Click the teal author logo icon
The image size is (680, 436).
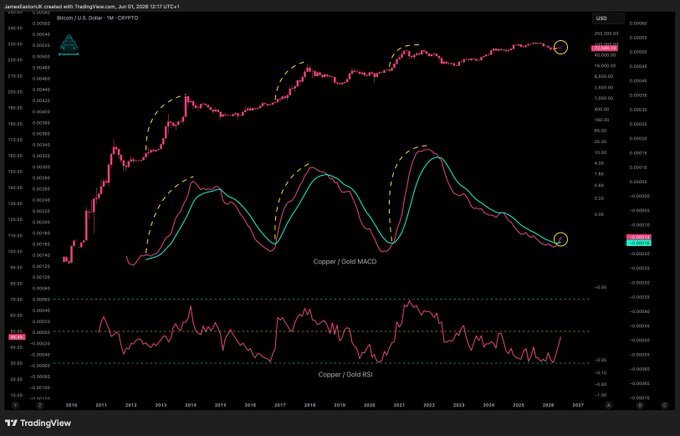pyautogui.click(x=69, y=45)
